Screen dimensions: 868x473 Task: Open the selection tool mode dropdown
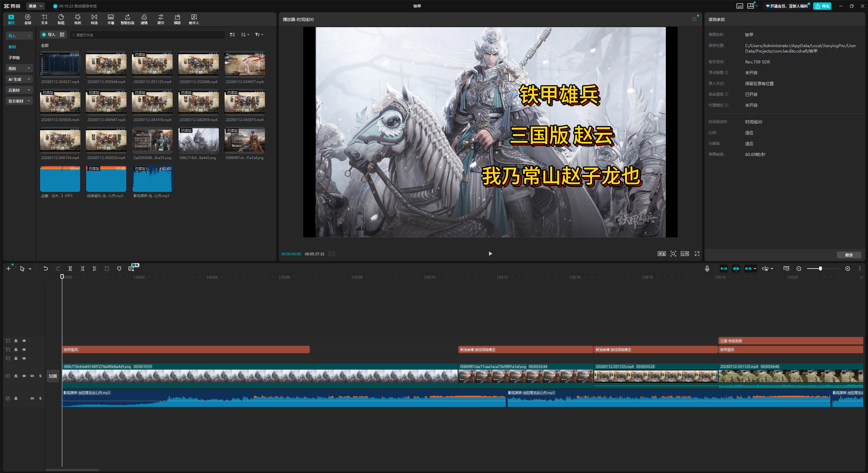click(x=30, y=269)
